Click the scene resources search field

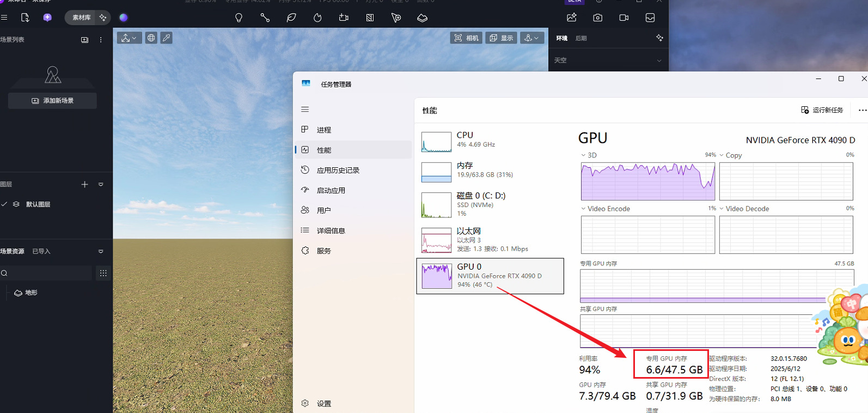[46, 273]
